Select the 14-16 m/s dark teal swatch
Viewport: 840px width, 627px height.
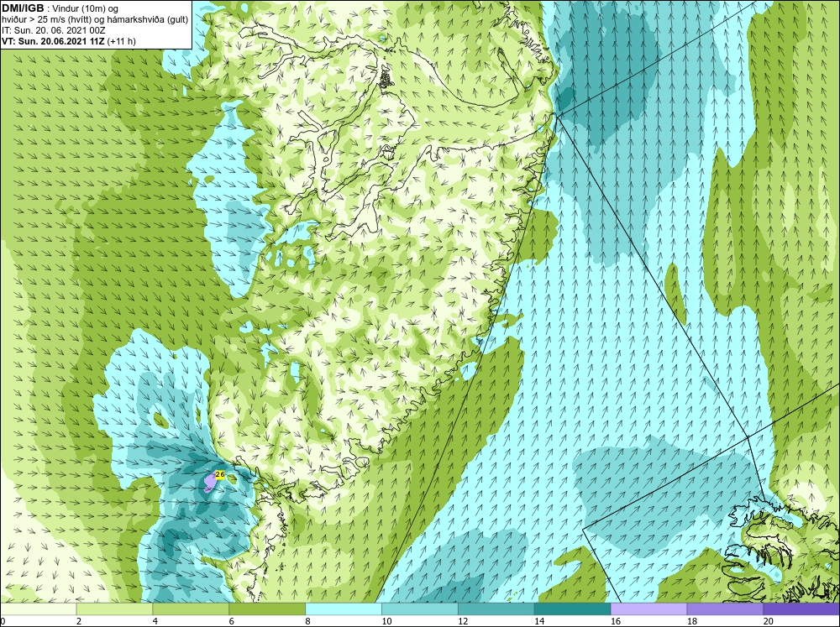[573, 609]
